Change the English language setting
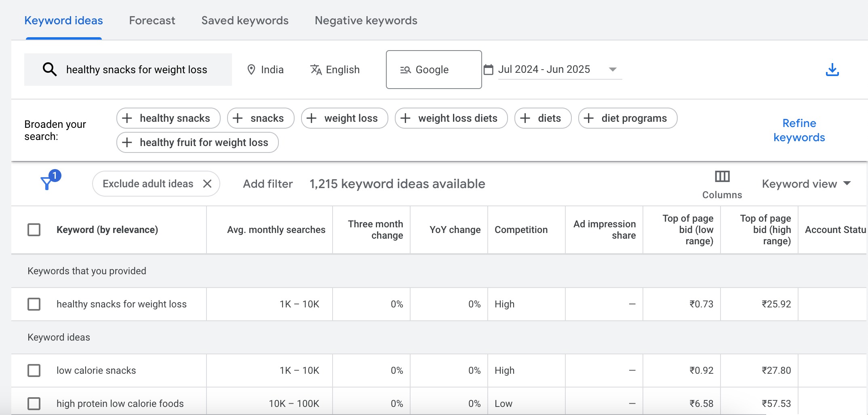Viewport: 868px width, 415px height. tap(335, 70)
